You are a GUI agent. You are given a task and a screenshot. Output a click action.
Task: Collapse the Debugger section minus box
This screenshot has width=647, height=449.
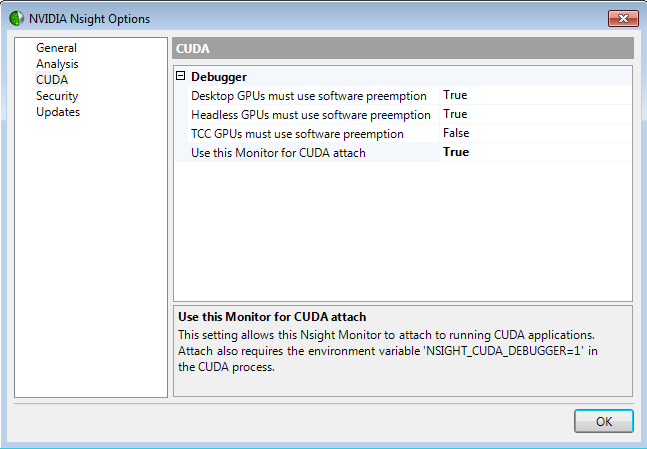[x=181, y=76]
